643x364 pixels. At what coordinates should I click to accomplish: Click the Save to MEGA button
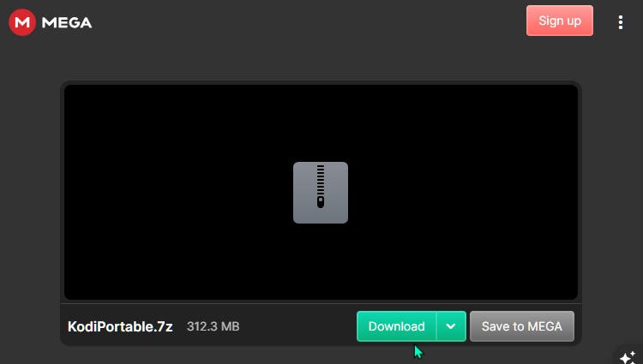coord(522,326)
